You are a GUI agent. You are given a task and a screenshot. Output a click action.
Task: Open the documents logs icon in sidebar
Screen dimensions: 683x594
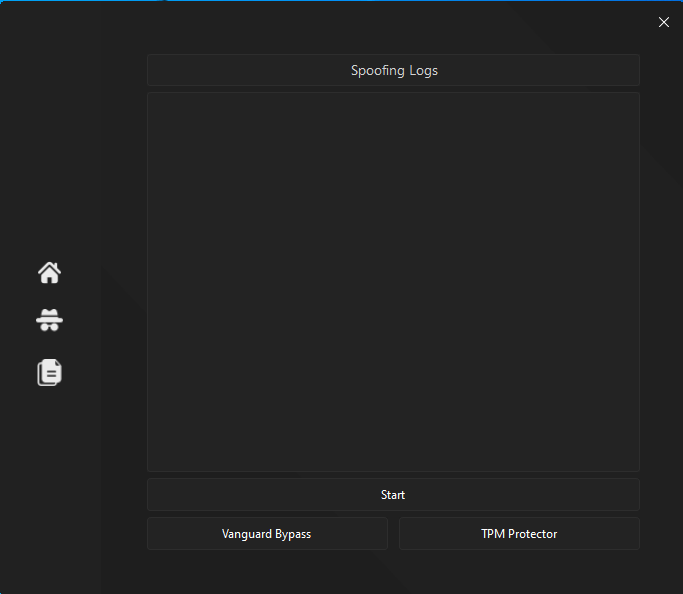tap(49, 372)
